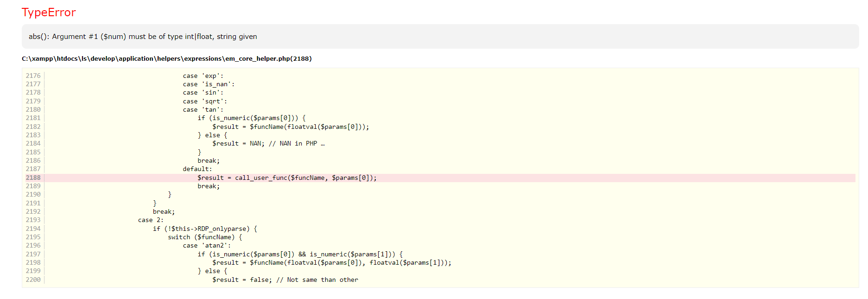The image size is (868, 299).
Task: Click the case 2: statement line
Action: tap(151, 220)
